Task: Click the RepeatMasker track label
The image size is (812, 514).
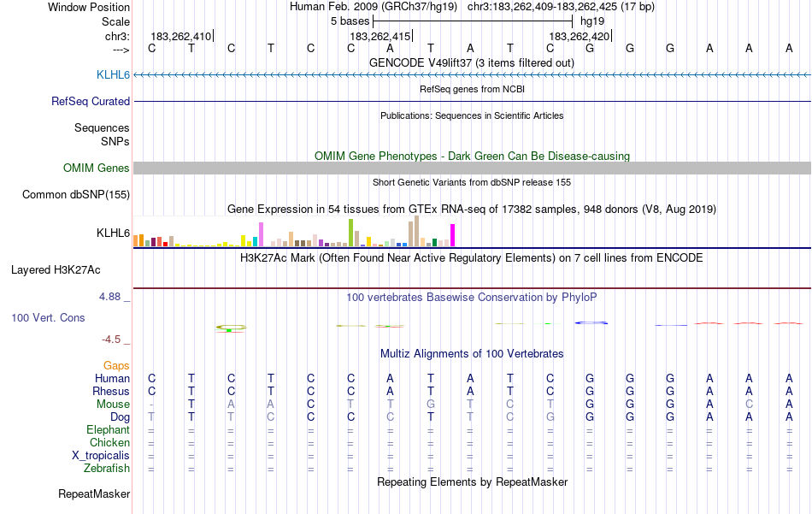Action: click(x=94, y=493)
